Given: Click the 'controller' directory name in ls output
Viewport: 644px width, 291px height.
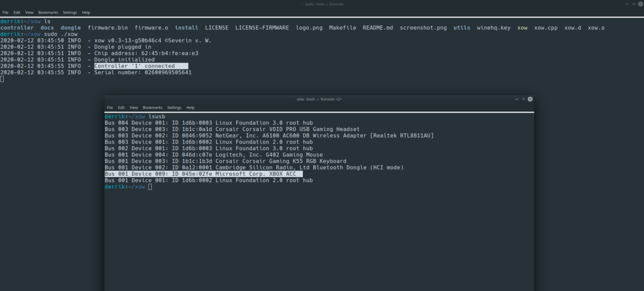Looking at the screenshot, I should tap(17, 27).
